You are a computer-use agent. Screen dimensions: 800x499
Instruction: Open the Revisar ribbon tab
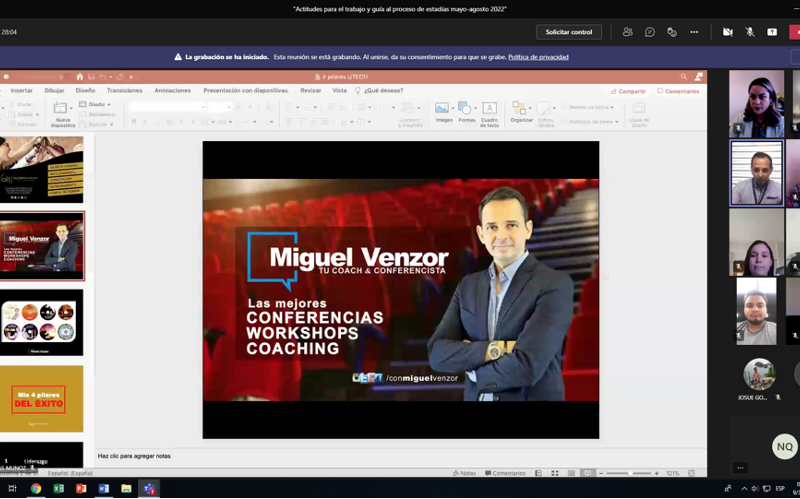tap(311, 90)
